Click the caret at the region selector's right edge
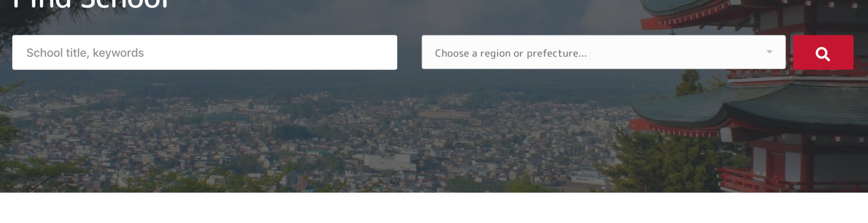This screenshot has width=868, height=223. 769,52
